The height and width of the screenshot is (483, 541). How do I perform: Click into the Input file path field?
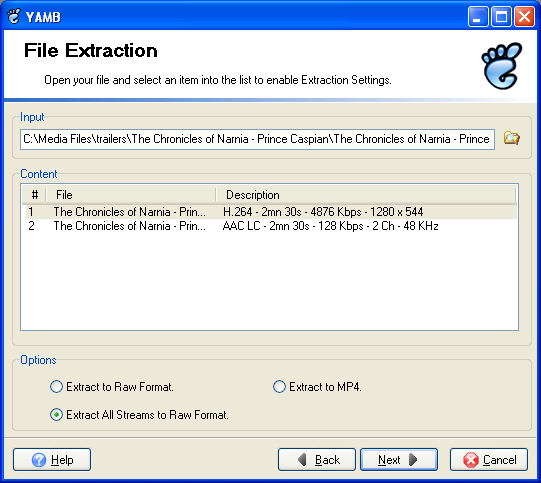tap(257, 139)
